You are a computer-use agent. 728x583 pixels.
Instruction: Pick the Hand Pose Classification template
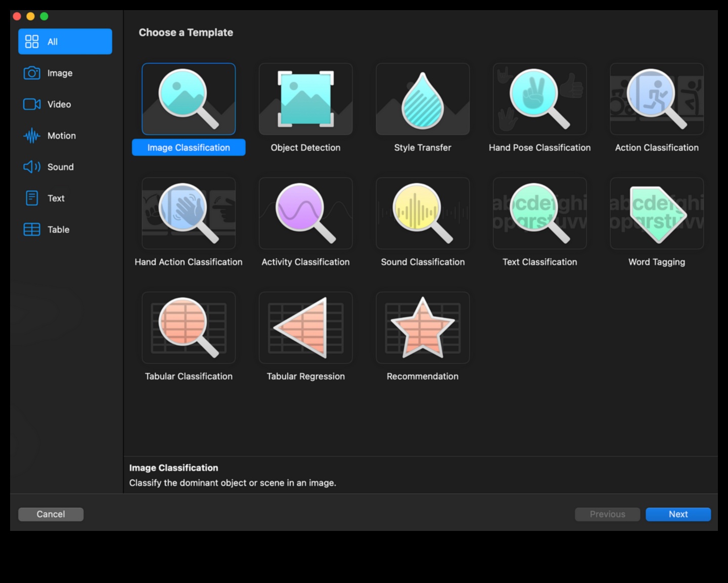539,99
